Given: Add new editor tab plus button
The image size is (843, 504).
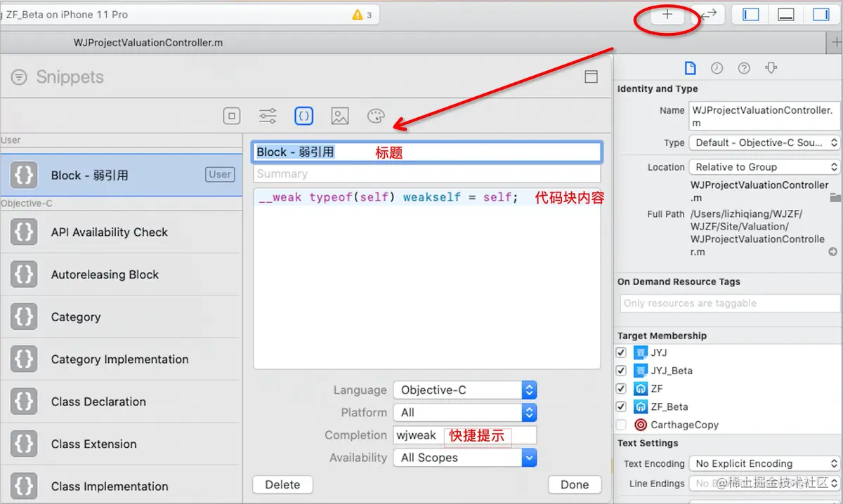Looking at the screenshot, I should 835,43.
